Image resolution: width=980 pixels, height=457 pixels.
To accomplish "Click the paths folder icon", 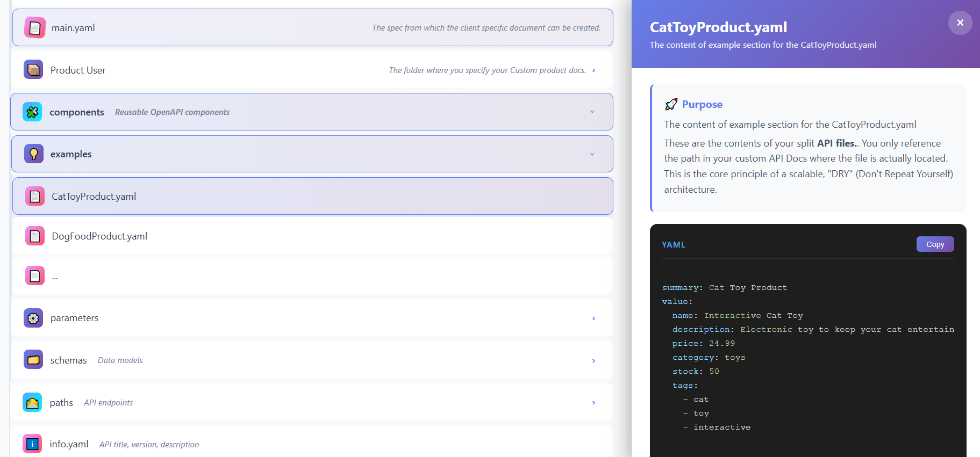I will (x=32, y=402).
